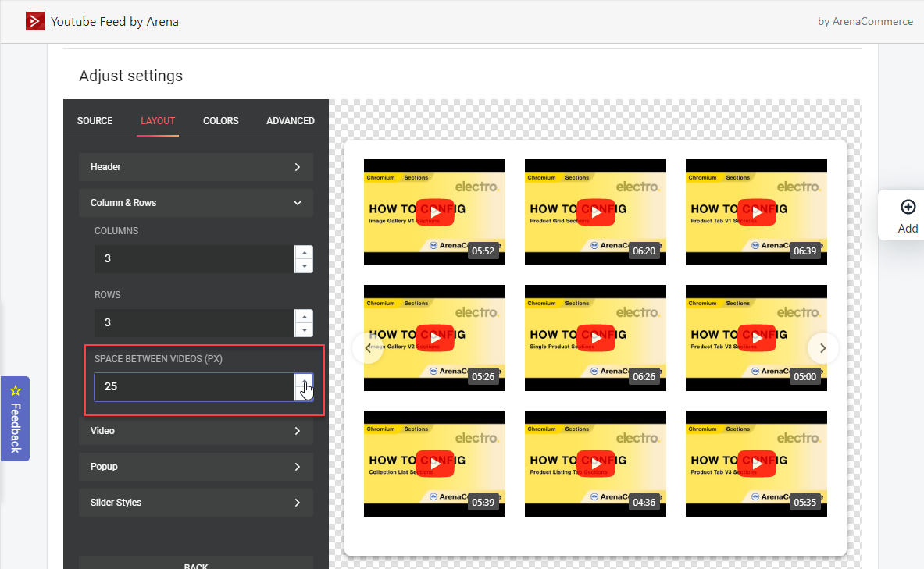
Task: Play the Single Product Sections video
Action: pos(596,338)
